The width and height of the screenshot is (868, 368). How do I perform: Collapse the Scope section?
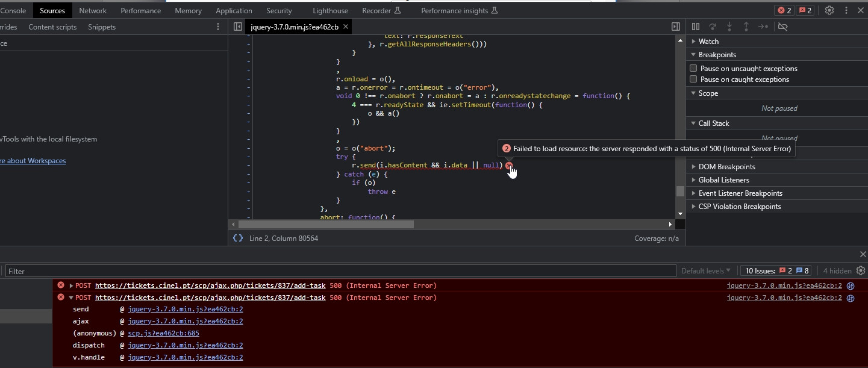pos(777,93)
